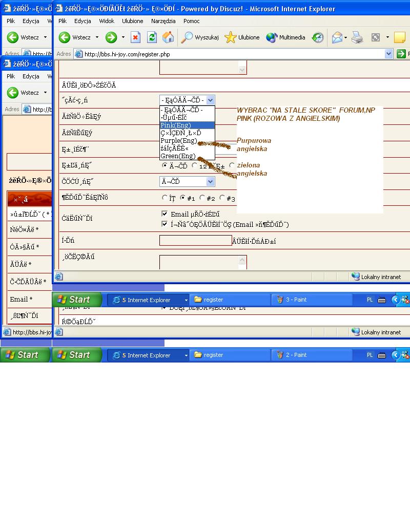The height and width of the screenshot is (532, 410).
Task: Open Wyszukaj search in the toolbar
Action: (200, 37)
